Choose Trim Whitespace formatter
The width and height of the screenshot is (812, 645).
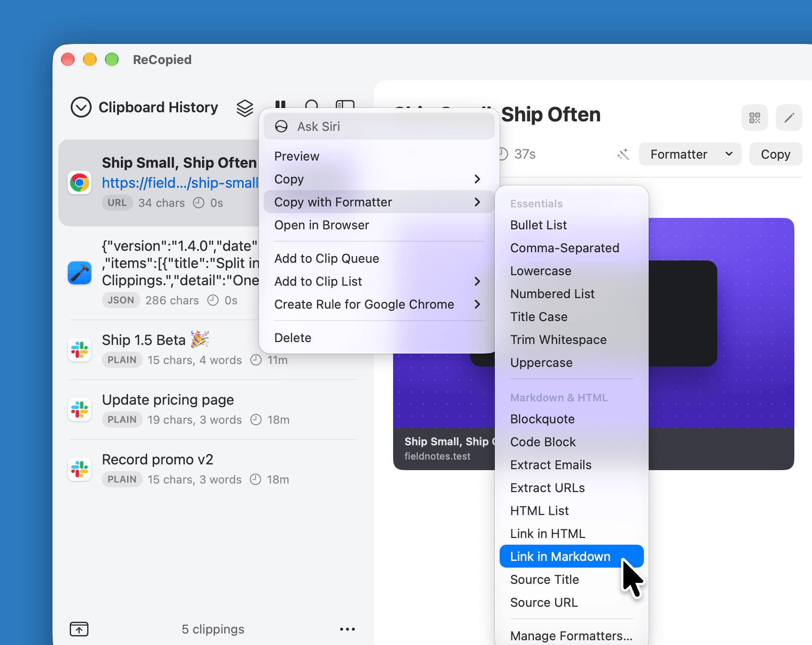(572, 340)
